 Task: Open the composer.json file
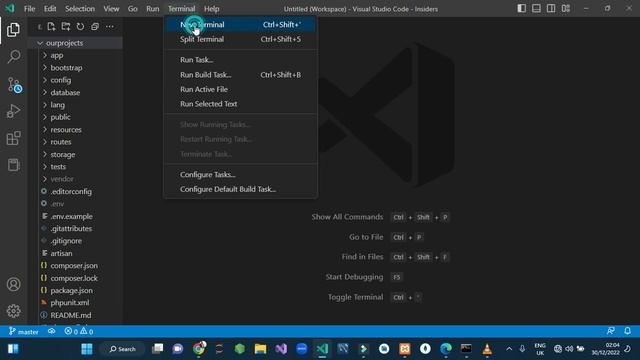tap(75, 266)
